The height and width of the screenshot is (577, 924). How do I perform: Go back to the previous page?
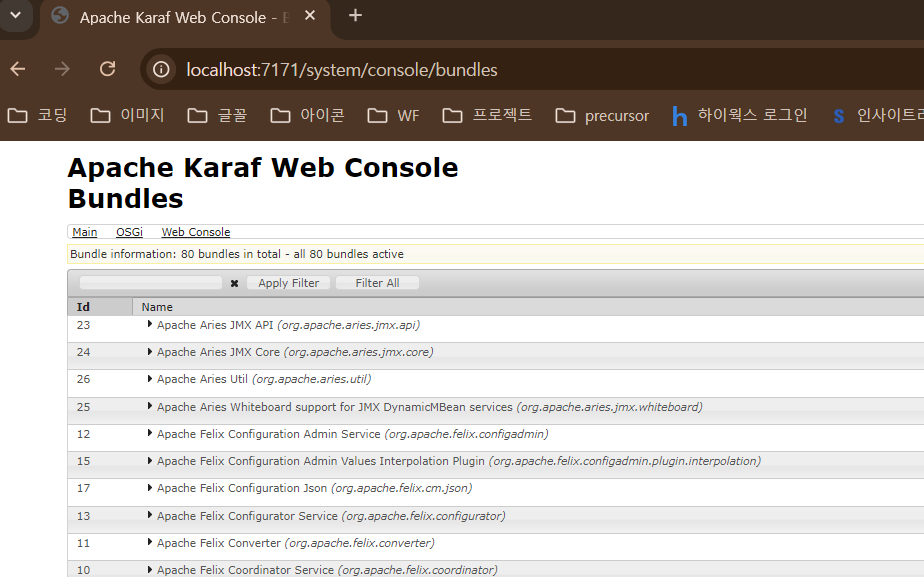coord(18,70)
